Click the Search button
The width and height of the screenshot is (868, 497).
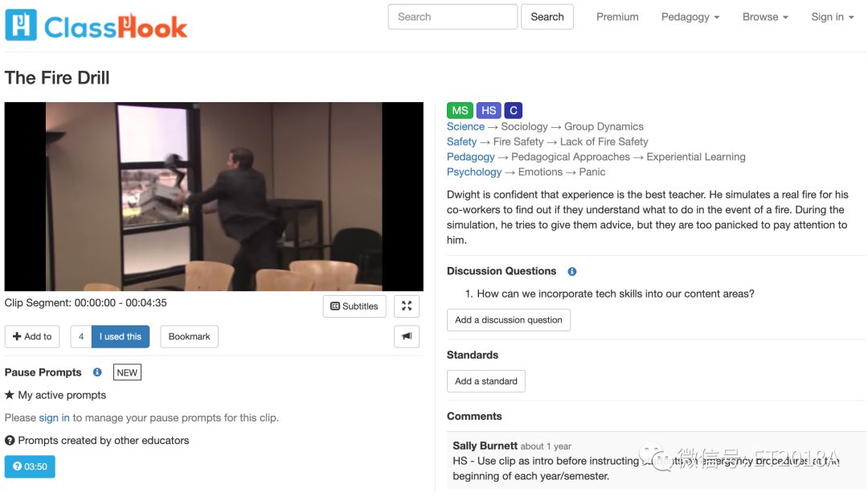547,17
